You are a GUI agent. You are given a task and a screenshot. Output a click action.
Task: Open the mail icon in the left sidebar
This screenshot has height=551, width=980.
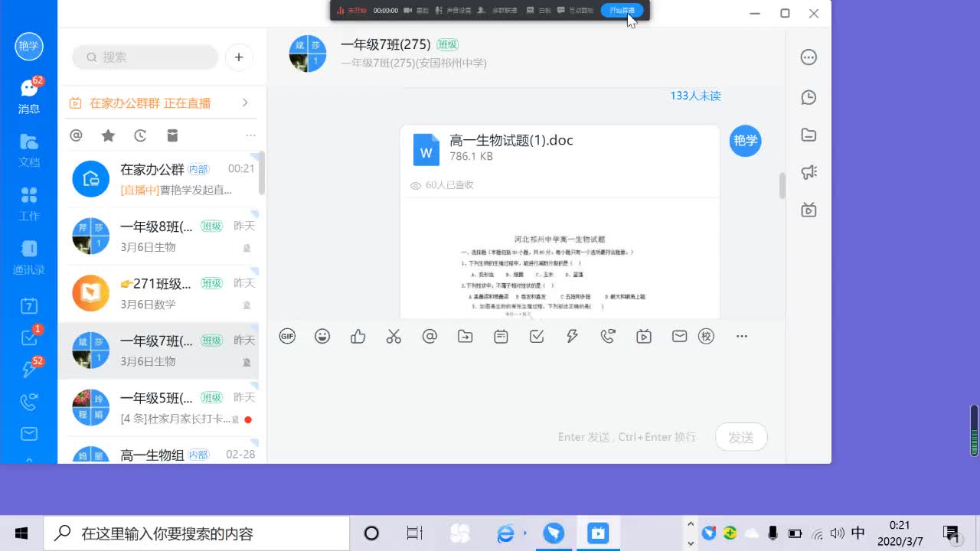coord(29,434)
